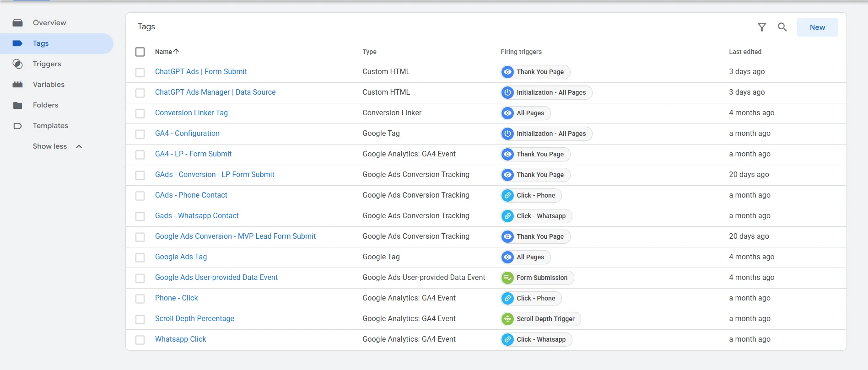Open the Phone - Click tag
Viewport: 868px width, 370px height.
point(176,298)
